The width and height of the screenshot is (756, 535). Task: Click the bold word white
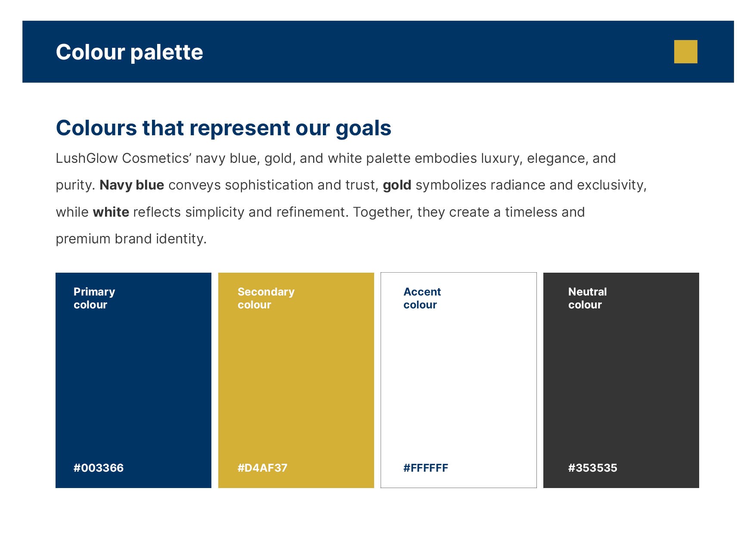pos(111,212)
